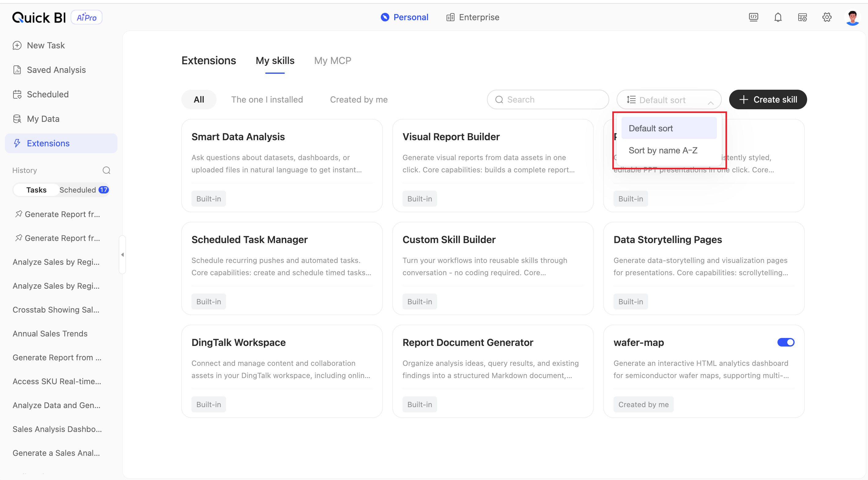Collapse the left sidebar handle

coord(122,255)
